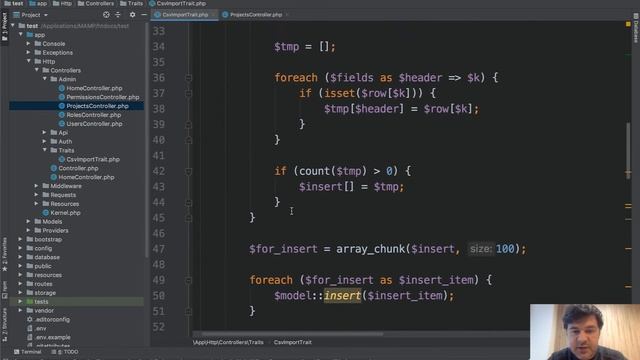Place cursor on insert method at line 50
640x360 pixels.
point(342,296)
